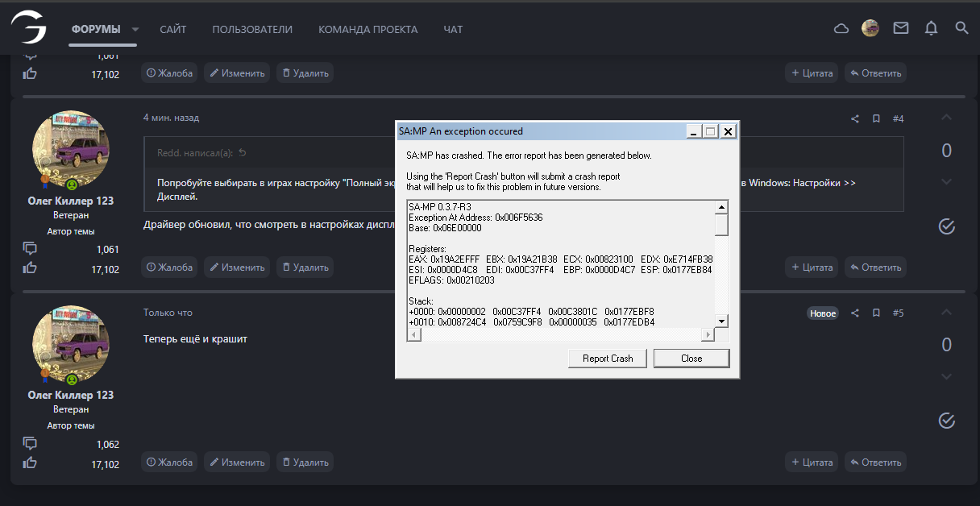Click the site logo in header

point(28,27)
